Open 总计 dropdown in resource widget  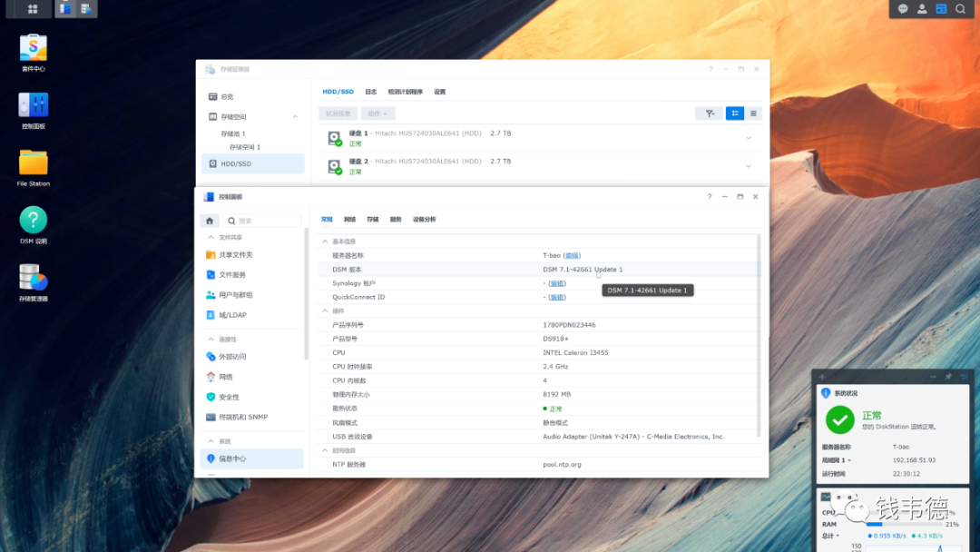[830, 536]
